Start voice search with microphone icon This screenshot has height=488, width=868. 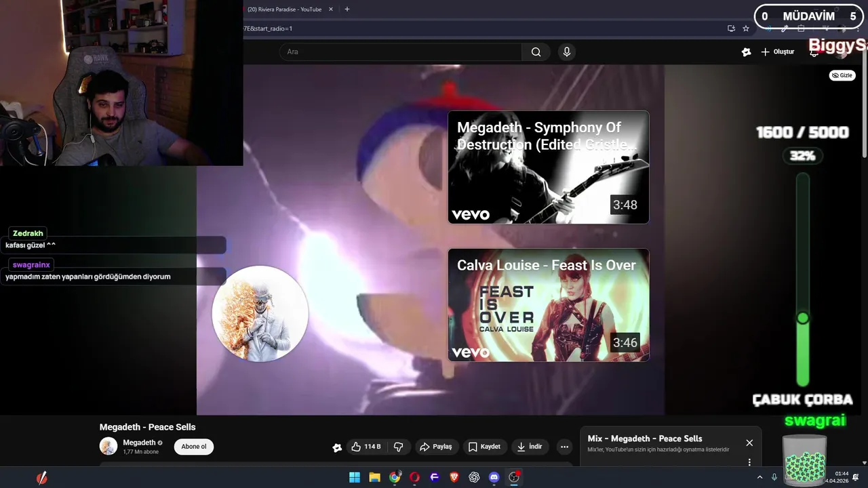coord(567,52)
